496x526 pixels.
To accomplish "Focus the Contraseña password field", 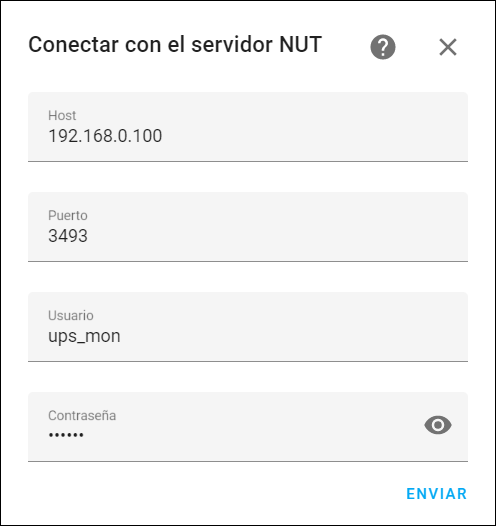I will (248, 427).
